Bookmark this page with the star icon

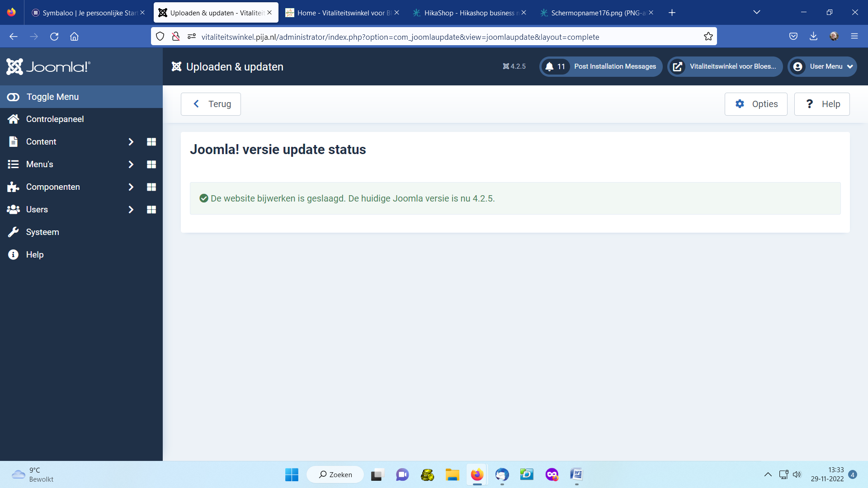tap(708, 37)
